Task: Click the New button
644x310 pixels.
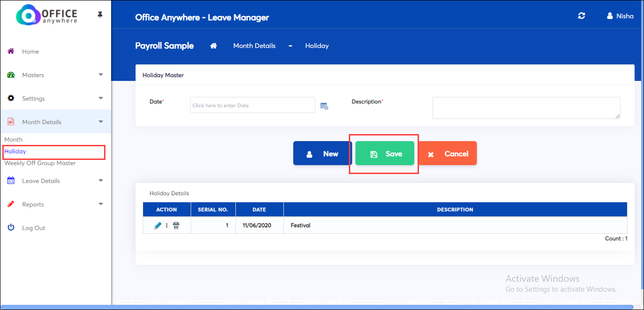Action: pyautogui.click(x=322, y=153)
